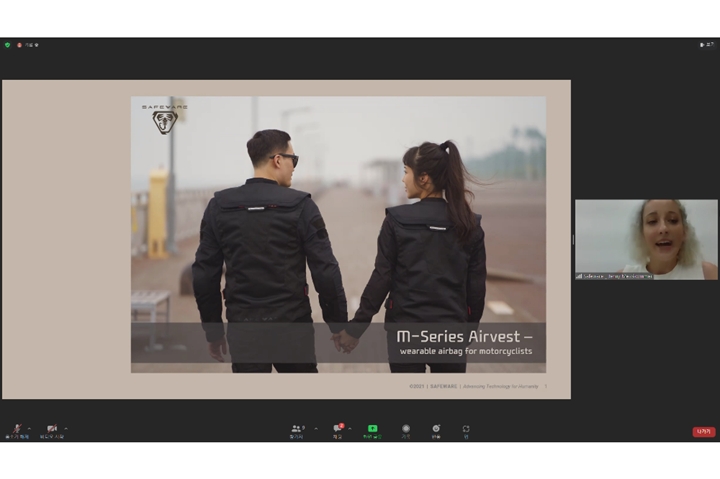Expand the audio options arrow beside the microphone
Image resolution: width=720 pixels, height=479 pixels.
pos(29,428)
